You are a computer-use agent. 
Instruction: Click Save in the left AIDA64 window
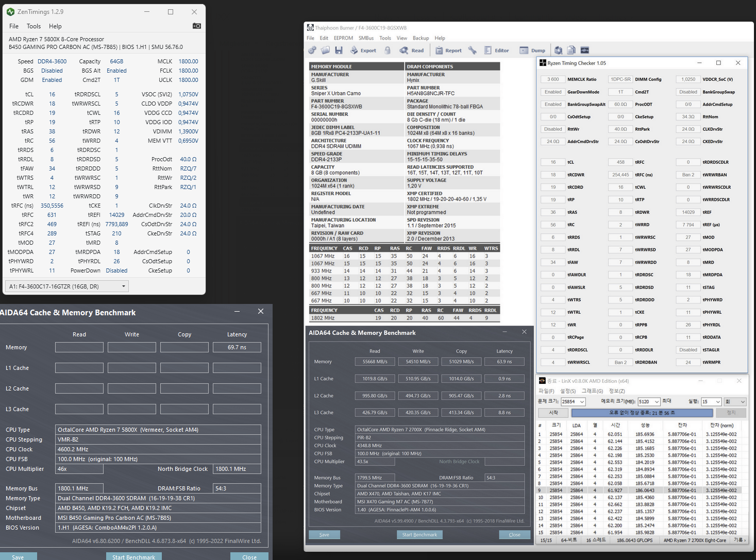18,557
